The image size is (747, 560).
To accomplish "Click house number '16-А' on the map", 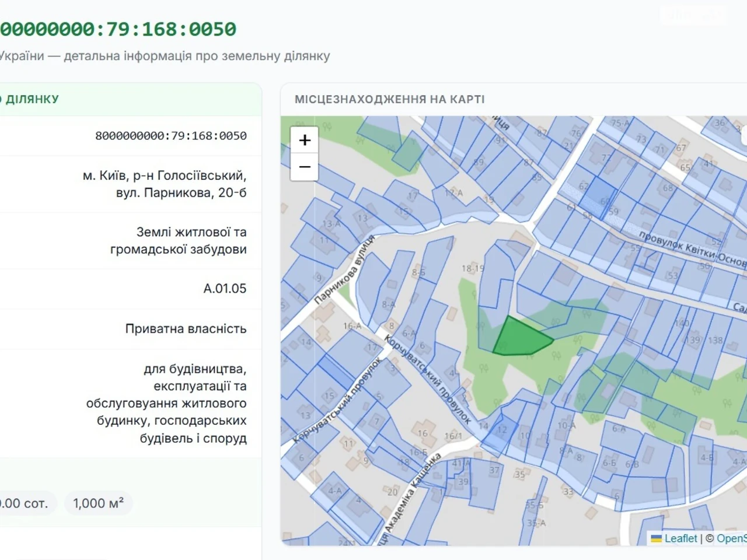I will (352, 326).
